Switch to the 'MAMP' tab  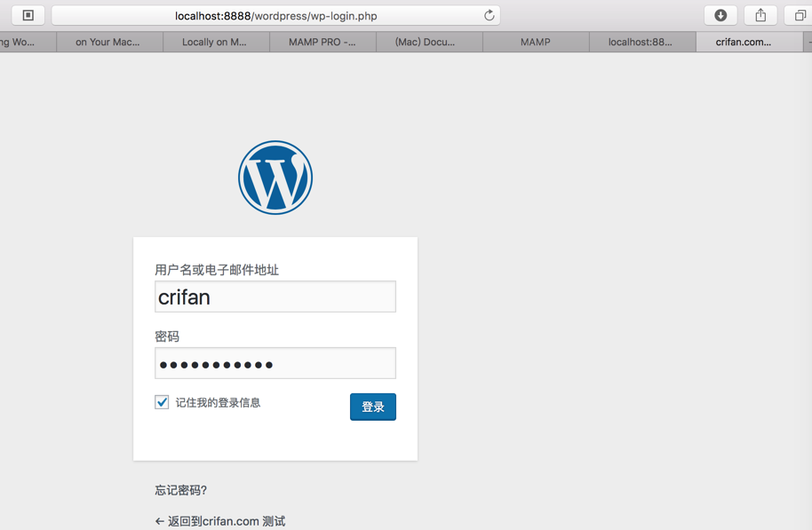click(536, 42)
